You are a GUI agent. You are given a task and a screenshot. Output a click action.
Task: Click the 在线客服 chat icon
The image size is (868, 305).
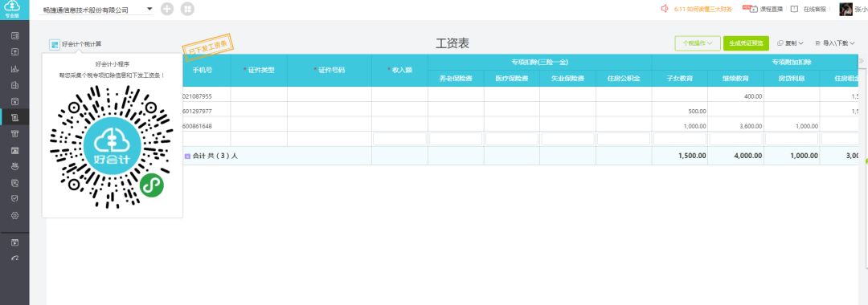pyautogui.click(x=794, y=9)
